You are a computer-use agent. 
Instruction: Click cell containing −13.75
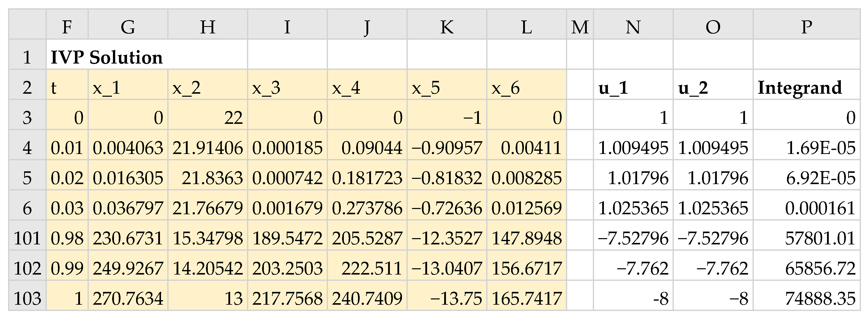[x=446, y=298]
